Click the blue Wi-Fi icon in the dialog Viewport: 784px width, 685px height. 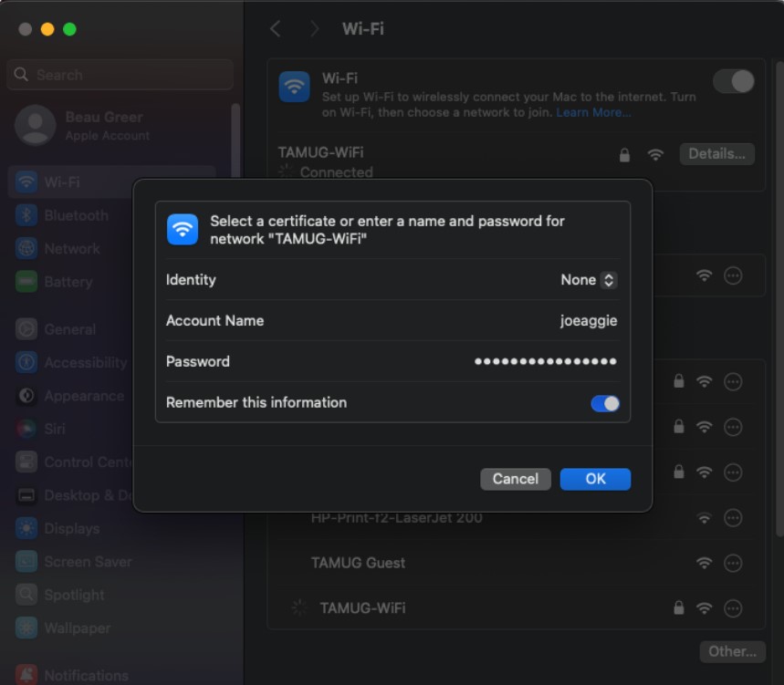[x=183, y=229]
